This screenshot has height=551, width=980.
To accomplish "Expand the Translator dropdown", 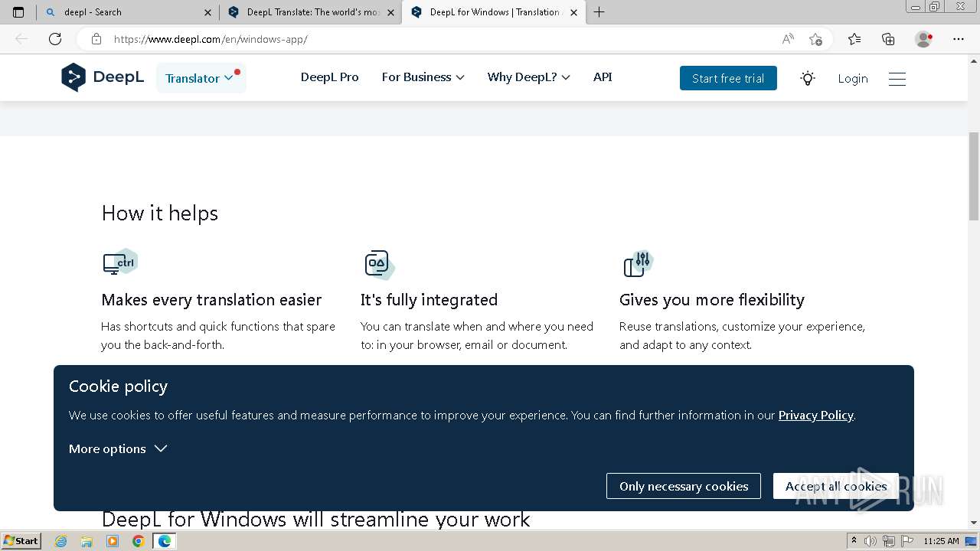I will tap(201, 78).
